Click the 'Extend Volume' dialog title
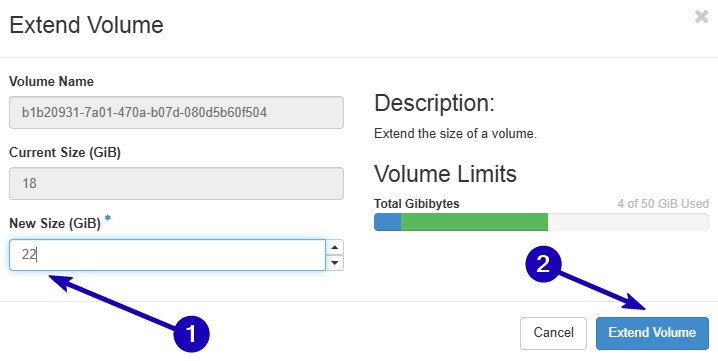 [x=86, y=25]
